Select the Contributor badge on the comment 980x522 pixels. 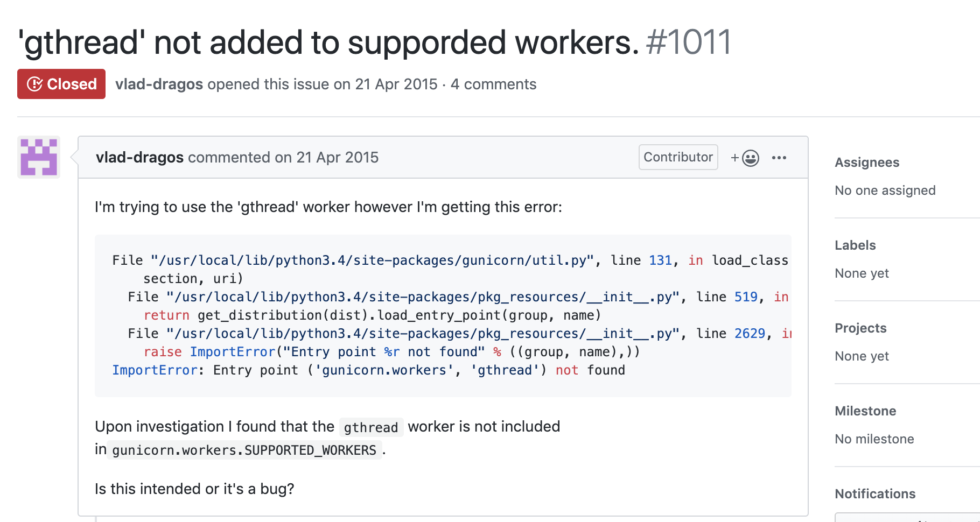coord(678,157)
